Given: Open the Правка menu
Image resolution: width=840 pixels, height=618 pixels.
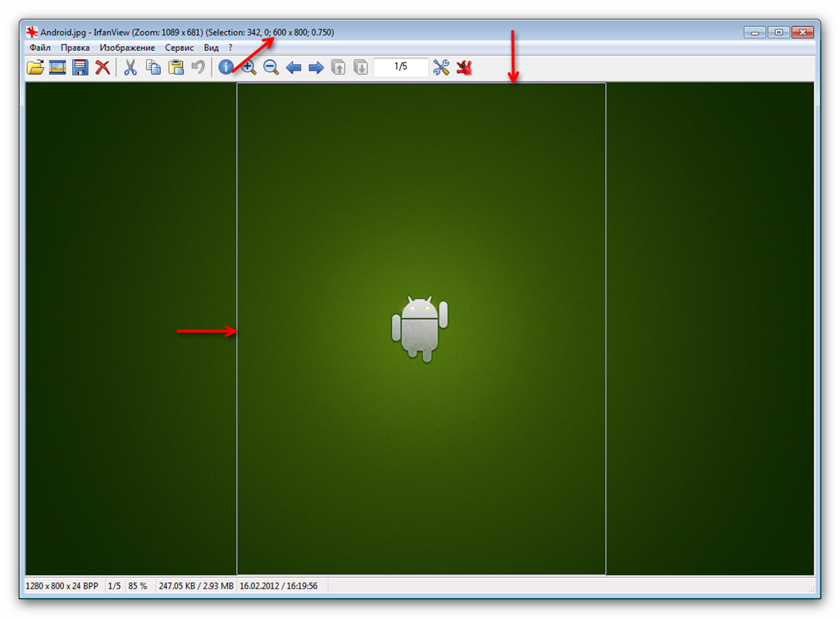Looking at the screenshot, I should pos(75,48).
